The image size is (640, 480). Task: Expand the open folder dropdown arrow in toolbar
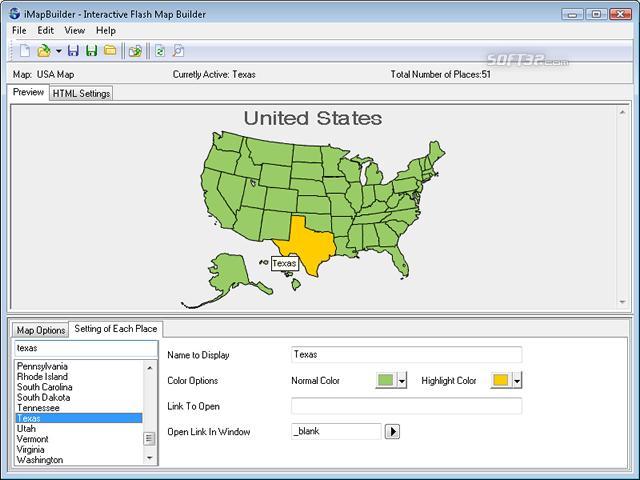(59, 51)
